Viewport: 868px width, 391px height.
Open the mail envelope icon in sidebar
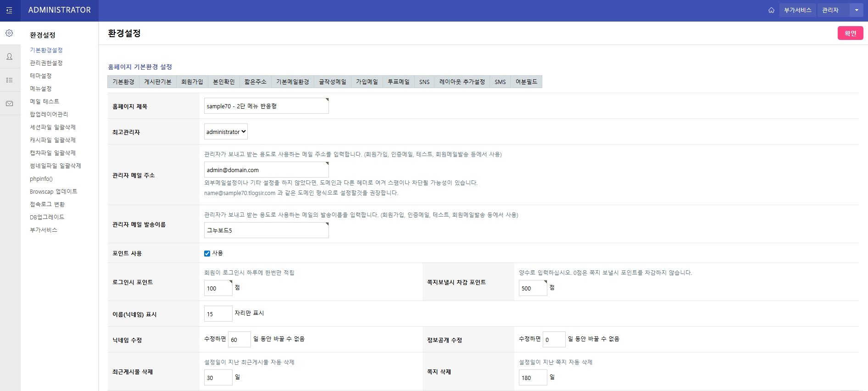pyautogui.click(x=9, y=104)
